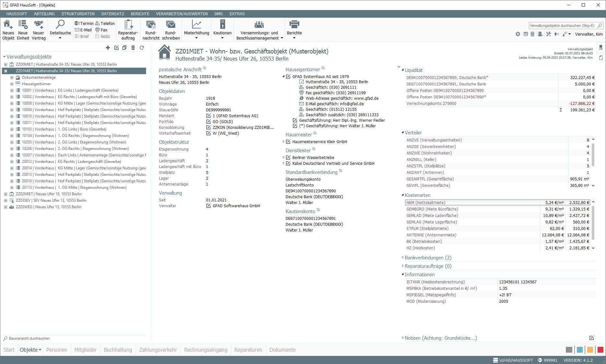
Task: Click the Fax toolbar item
Action: point(101,30)
